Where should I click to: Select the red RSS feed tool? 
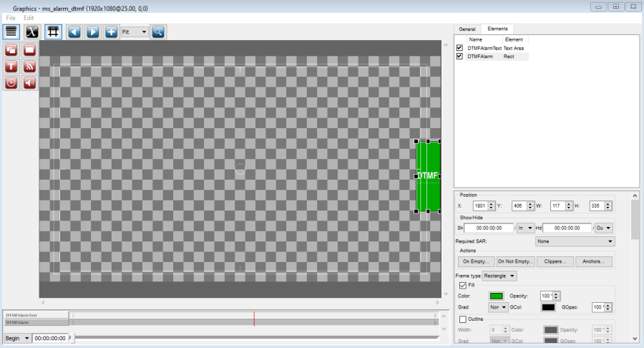(x=29, y=67)
